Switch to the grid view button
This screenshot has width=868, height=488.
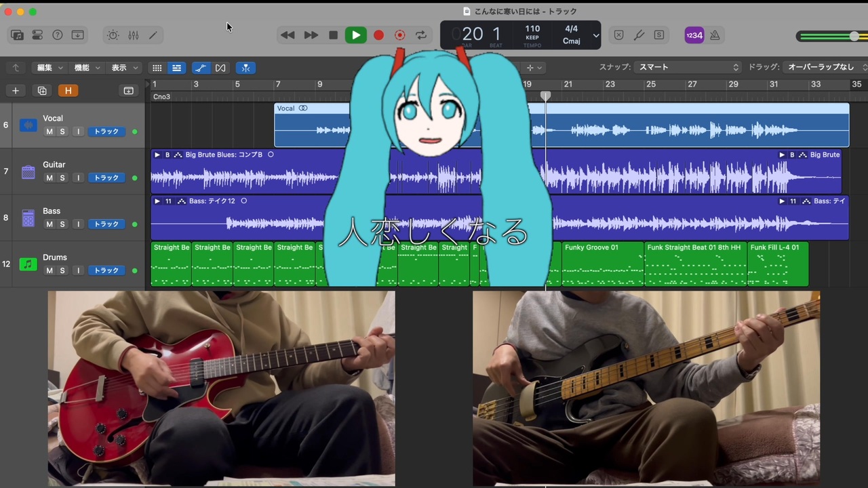pos(157,68)
